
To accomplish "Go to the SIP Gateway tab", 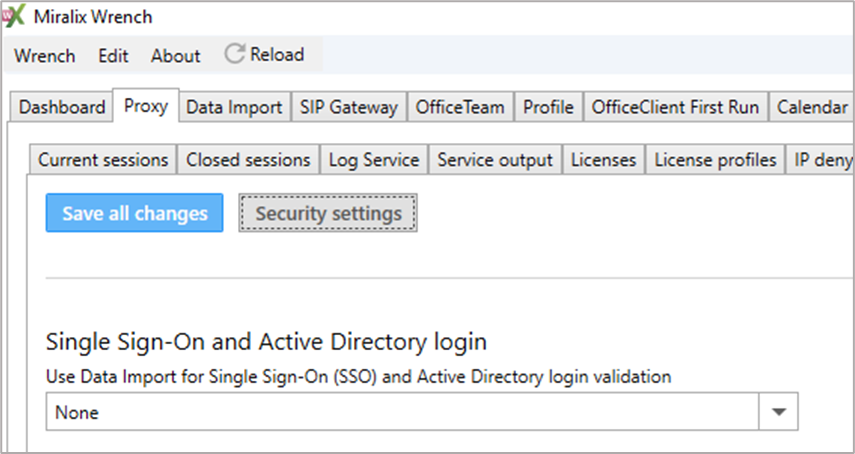I will [x=348, y=107].
